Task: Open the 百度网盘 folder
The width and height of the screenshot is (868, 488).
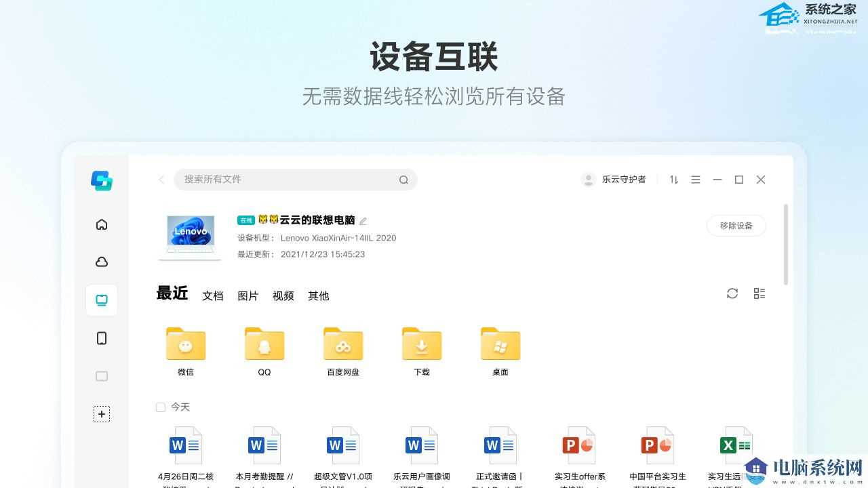Action: tap(343, 351)
